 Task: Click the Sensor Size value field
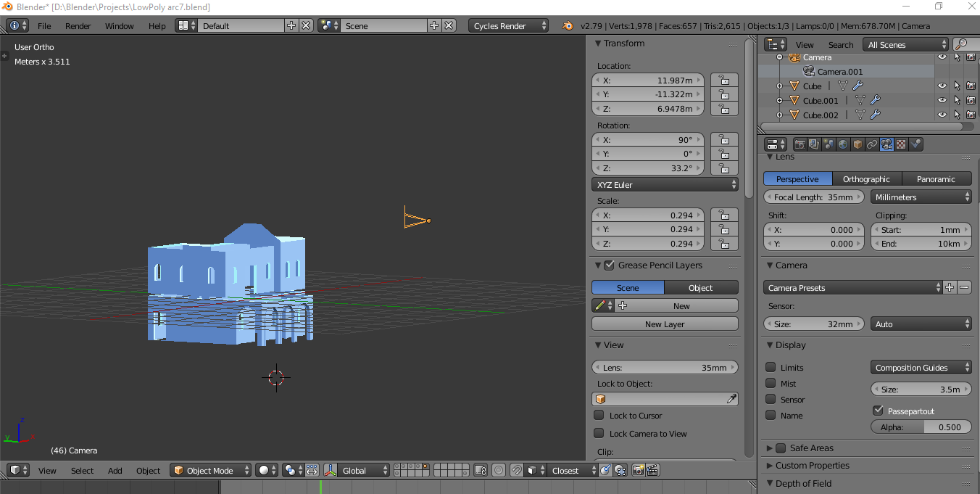(814, 324)
